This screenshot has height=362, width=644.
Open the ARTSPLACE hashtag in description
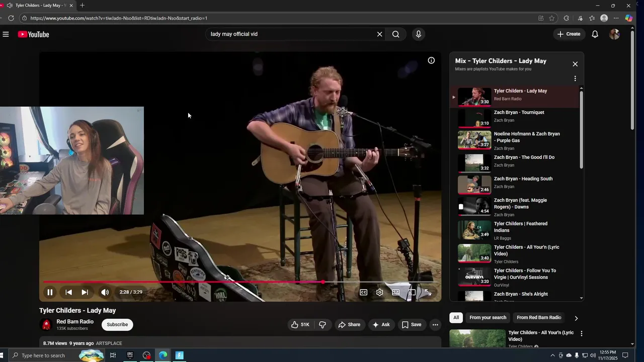(x=109, y=343)
